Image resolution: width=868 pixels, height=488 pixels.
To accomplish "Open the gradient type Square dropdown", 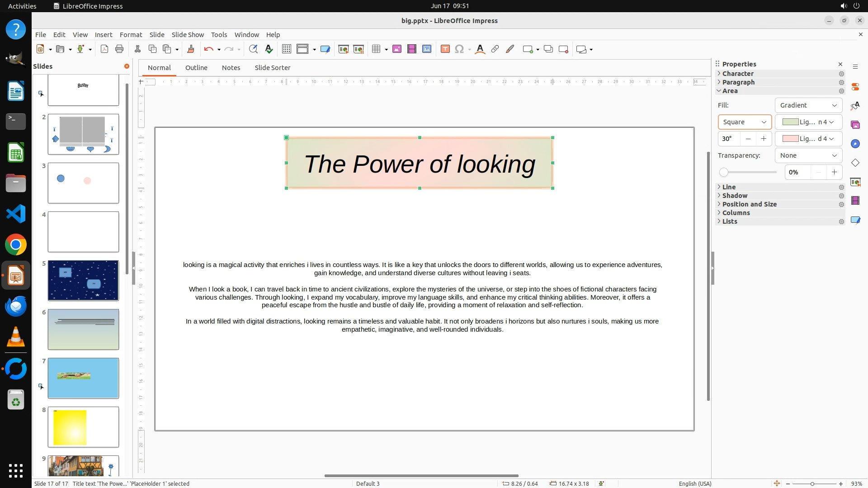I will tap(744, 122).
